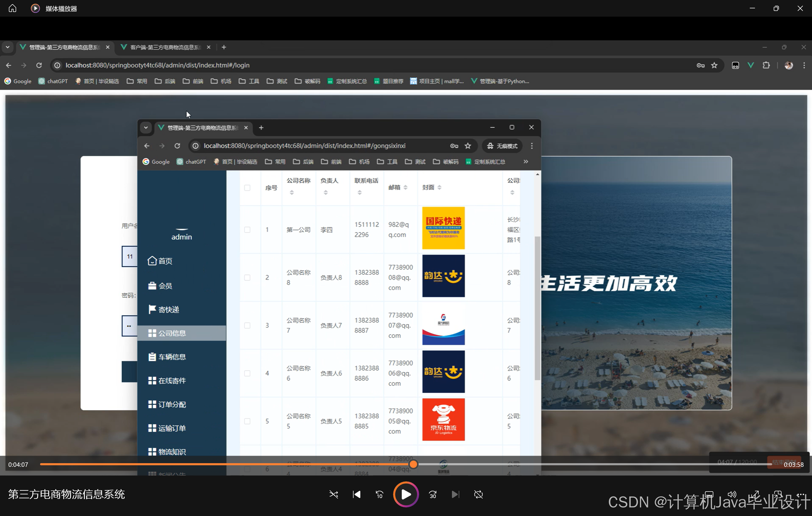Tick the select-all header checkbox
This screenshot has height=516, width=812.
(247, 188)
